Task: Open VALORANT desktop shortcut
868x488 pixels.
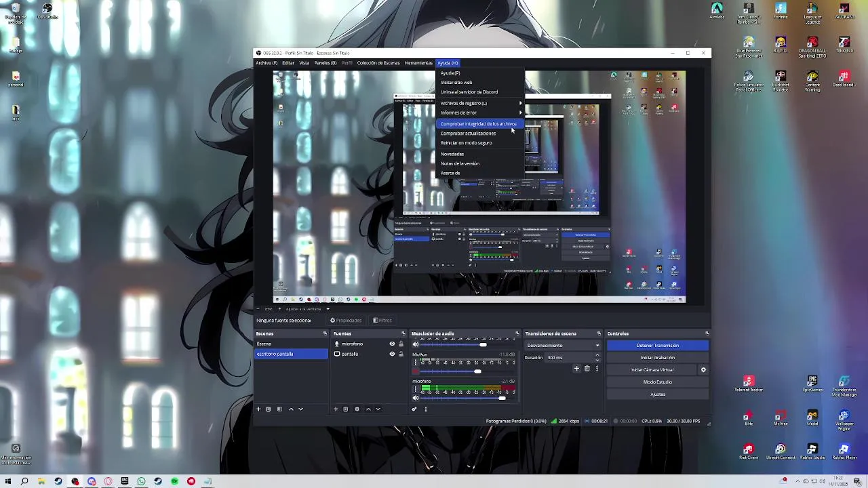Action: (844, 12)
